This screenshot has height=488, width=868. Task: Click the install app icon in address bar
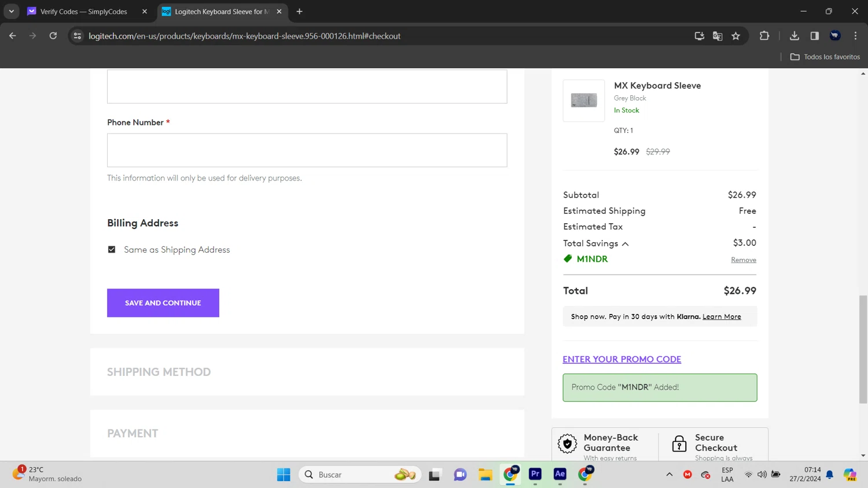pyautogui.click(x=700, y=36)
